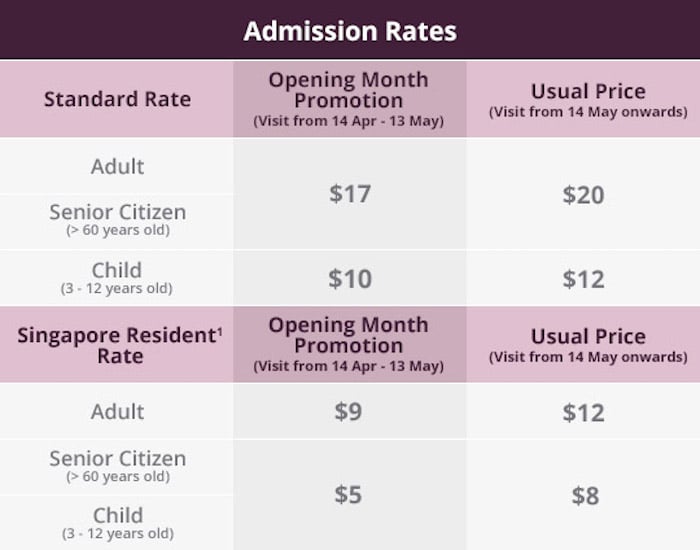Select the "Singapore Resident Rate" header cell
This screenshot has width=700, height=550.
point(118,344)
